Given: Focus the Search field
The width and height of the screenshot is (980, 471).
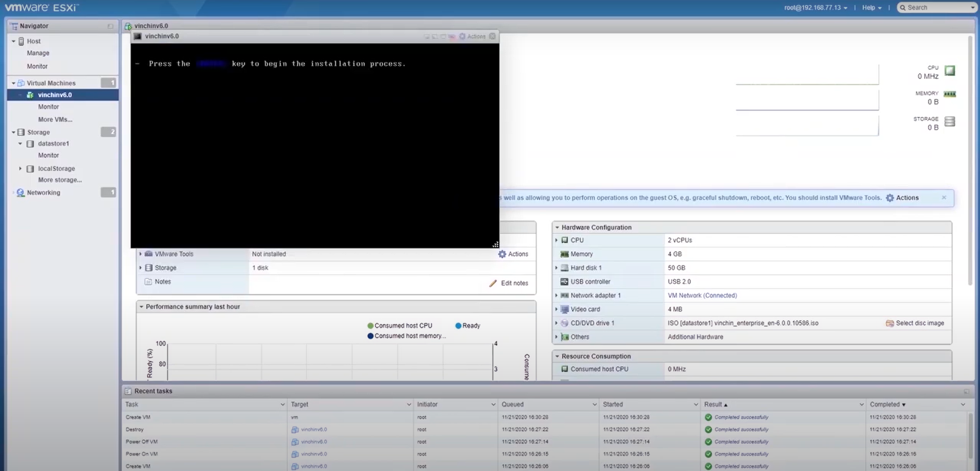Looking at the screenshot, I should (938, 8).
